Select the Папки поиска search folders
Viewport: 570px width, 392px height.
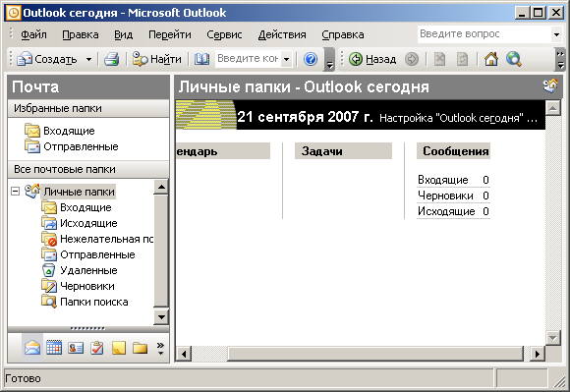85,302
